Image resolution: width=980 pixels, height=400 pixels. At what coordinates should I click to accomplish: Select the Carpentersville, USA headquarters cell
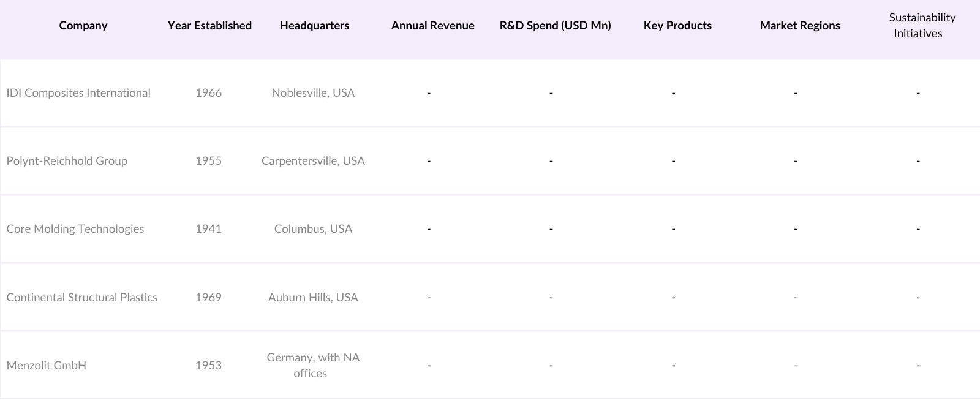pos(313,161)
